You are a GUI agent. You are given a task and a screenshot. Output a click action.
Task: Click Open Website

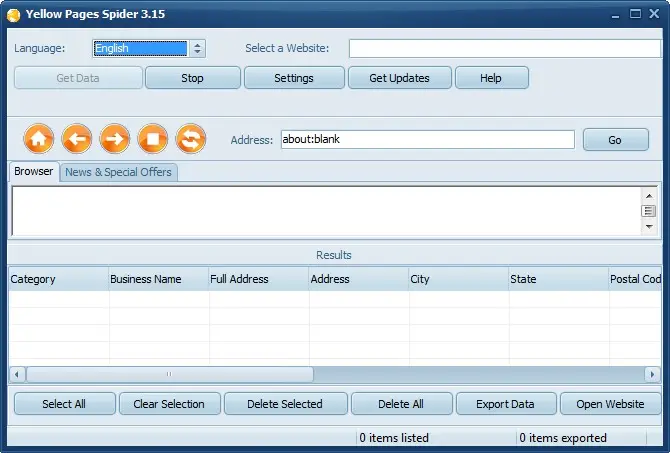tap(611, 404)
